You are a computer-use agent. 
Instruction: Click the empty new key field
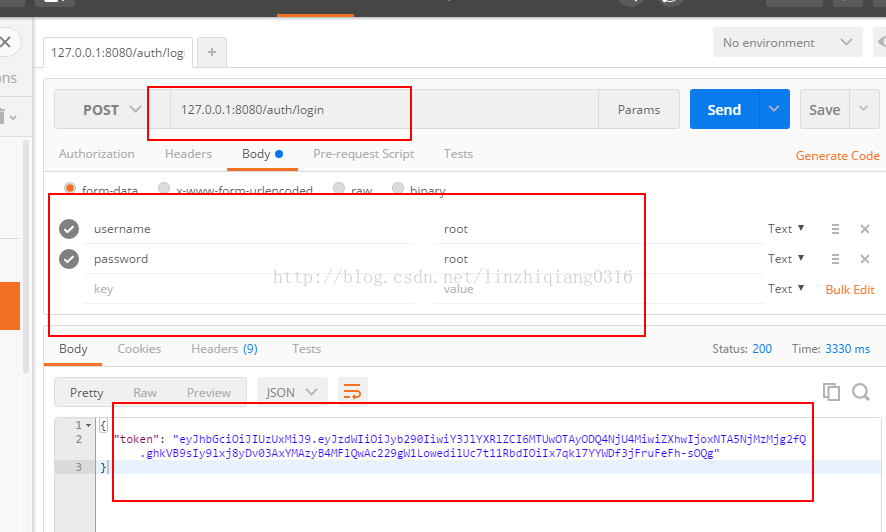pyautogui.click(x=249, y=289)
